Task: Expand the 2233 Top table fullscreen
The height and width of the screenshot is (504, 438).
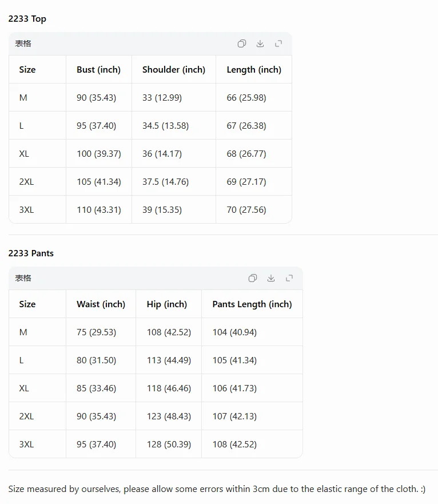Action: 278,43
